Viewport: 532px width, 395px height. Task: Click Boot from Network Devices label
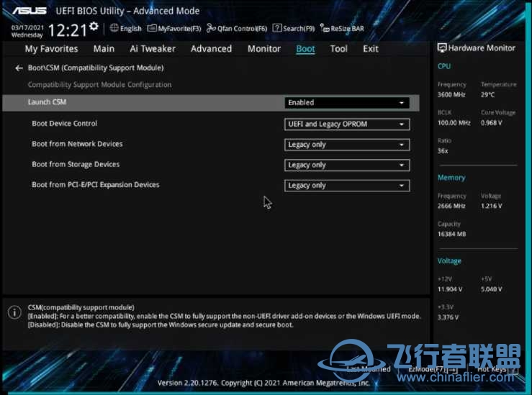(x=77, y=144)
